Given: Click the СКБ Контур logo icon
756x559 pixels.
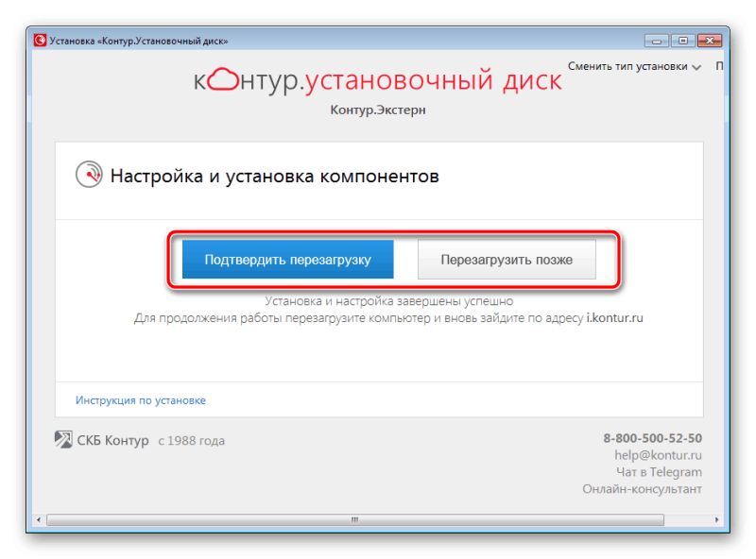Looking at the screenshot, I should pos(63,439).
